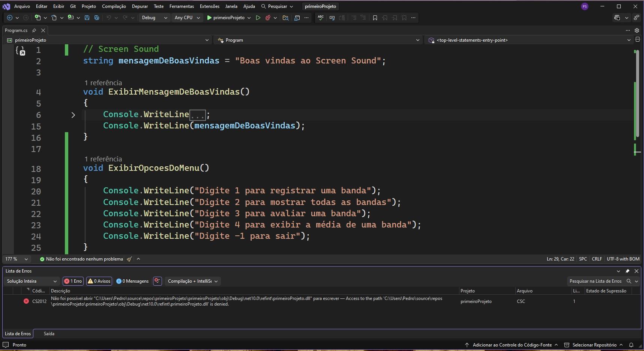Run primeiroProjeto with the start button
This screenshot has width=644, height=351.
[x=225, y=18]
